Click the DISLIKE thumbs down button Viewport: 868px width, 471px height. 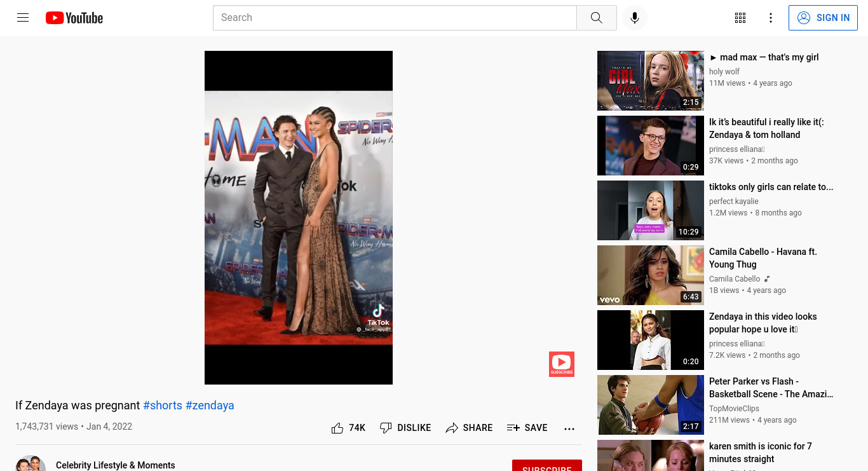pos(405,428)
